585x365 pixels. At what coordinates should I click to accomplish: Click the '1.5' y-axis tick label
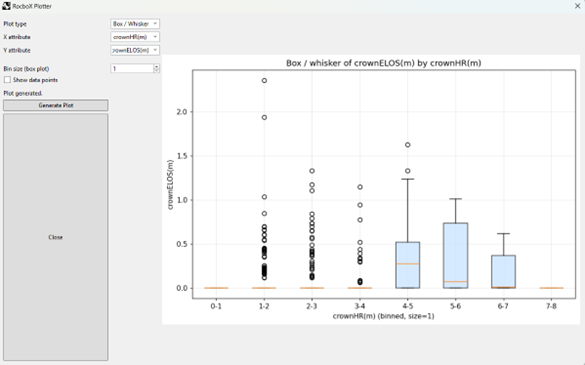(182, 156)
